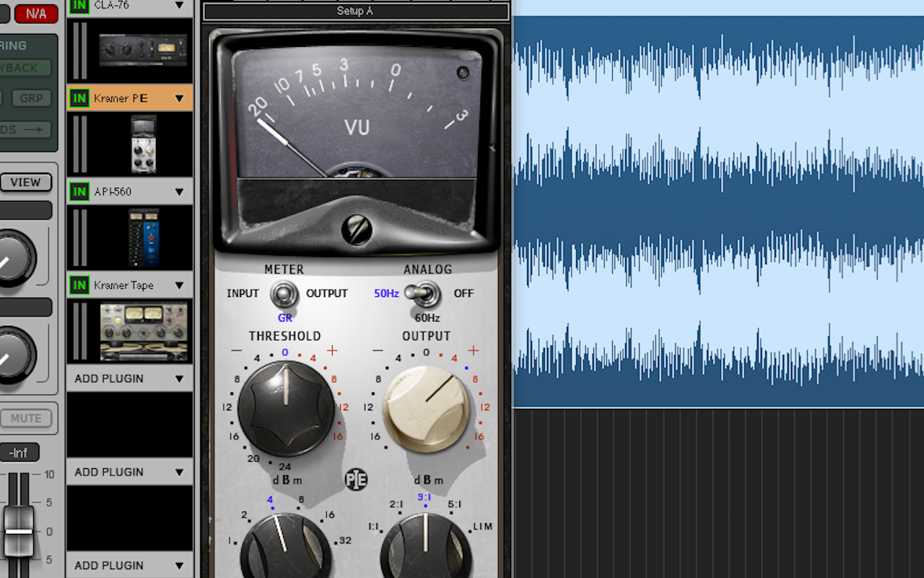Flip the METER input/output toggle switch
Image resolution: width=924 pixels, height=578 pixels.
[x=284, y=295]
